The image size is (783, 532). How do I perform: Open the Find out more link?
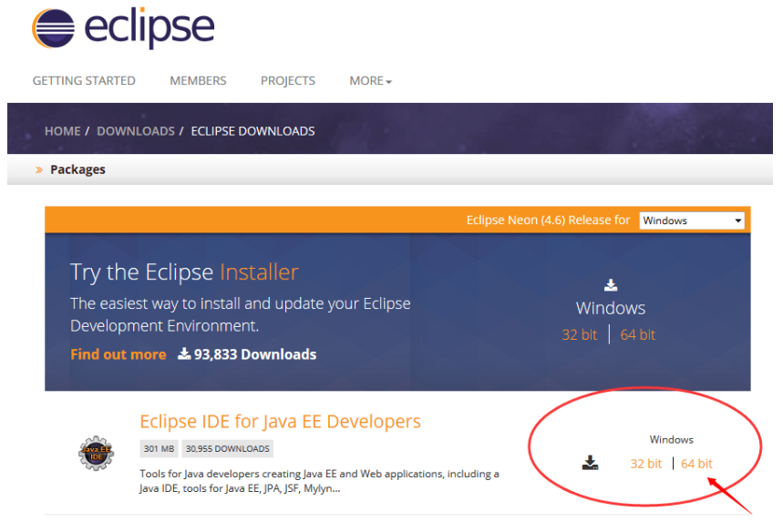[x=118, y=354]
